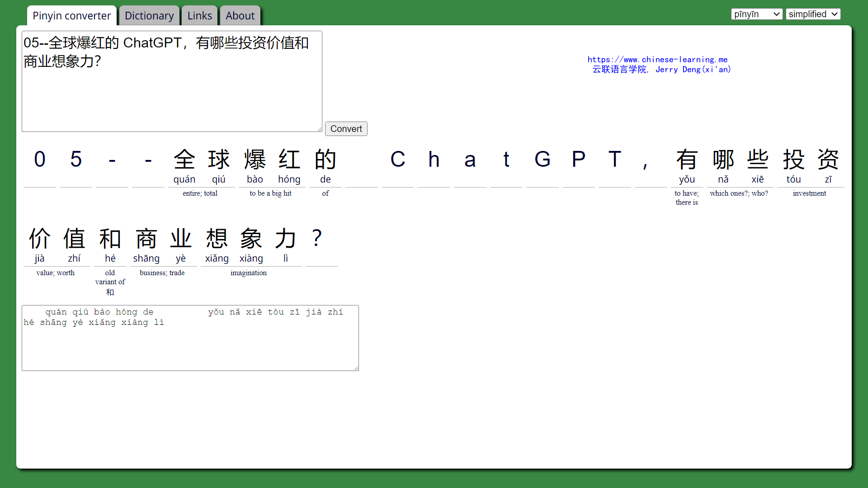Click the character 投 in results

[x=794, y=160]
